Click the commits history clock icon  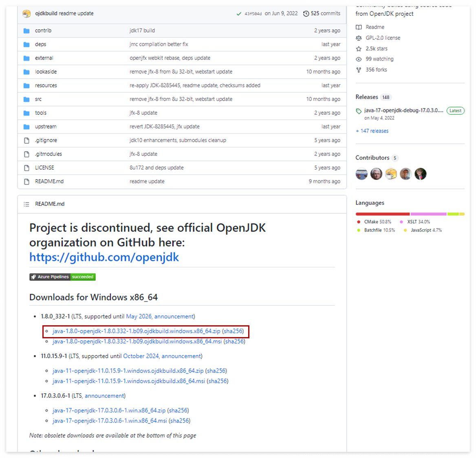coord(306,14)
